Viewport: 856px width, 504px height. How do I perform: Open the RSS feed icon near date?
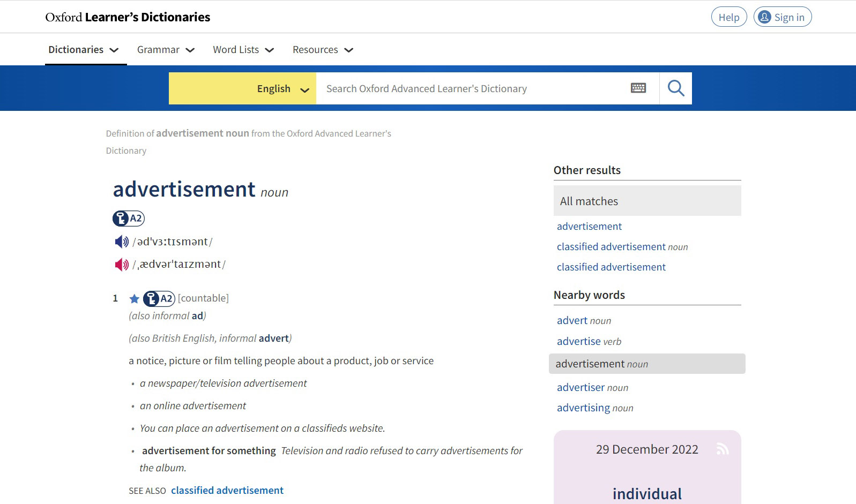[x=723, y=449]
